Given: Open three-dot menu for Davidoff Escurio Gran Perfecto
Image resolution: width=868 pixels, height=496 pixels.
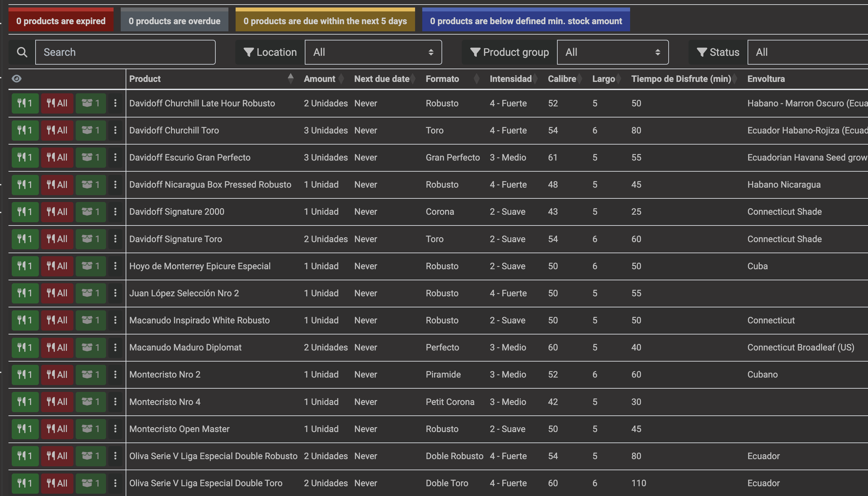Looking at the screenshot, I should pyautogui.click(x=115, y=157).
